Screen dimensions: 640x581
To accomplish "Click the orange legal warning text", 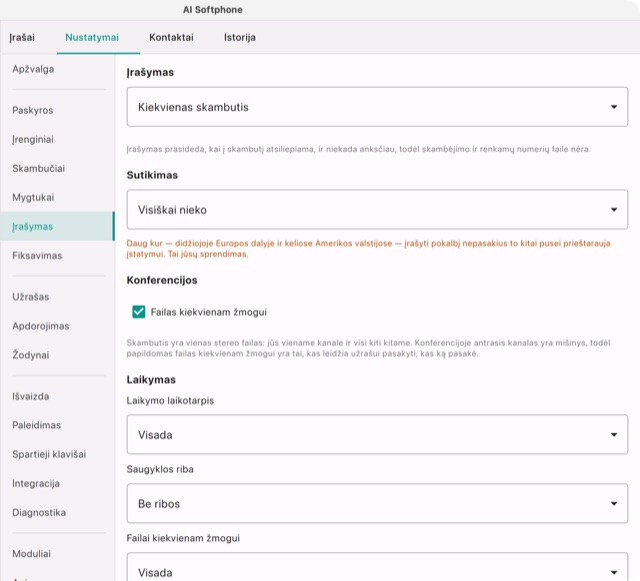I will (x=369, y=249).
